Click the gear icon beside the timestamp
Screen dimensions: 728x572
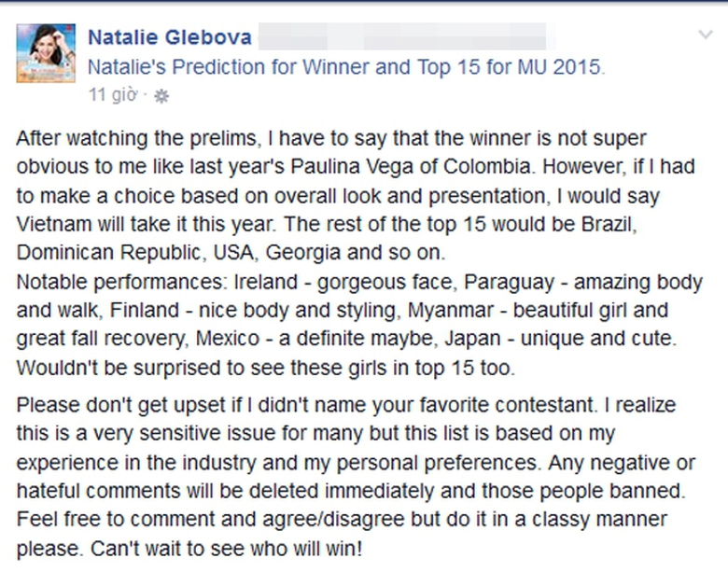(x=161, y=95)
